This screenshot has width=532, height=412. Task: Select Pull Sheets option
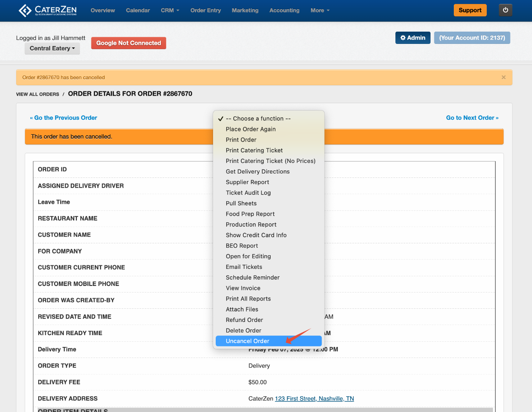[268, 203]
